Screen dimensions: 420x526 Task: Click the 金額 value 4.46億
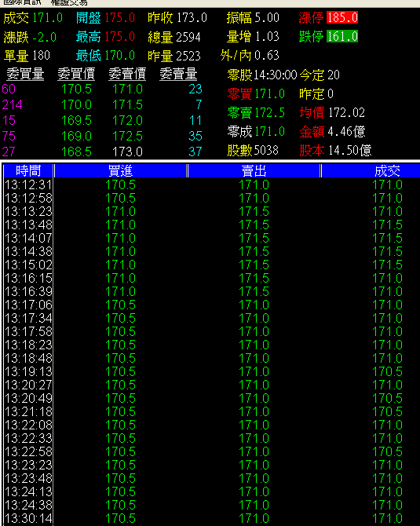pyautogui.click(x=346, y=131)
